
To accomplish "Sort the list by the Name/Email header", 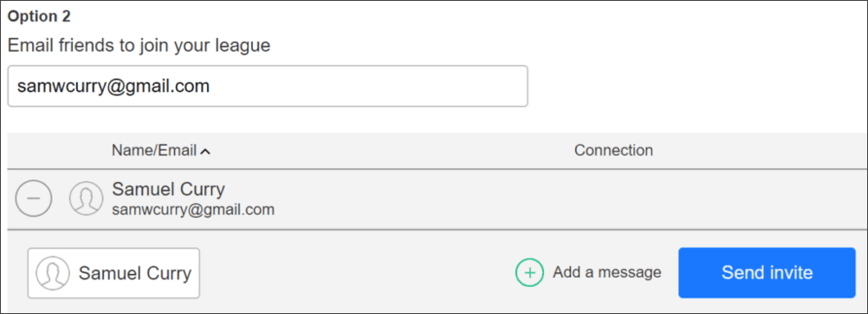I will (x=154, y=150).
